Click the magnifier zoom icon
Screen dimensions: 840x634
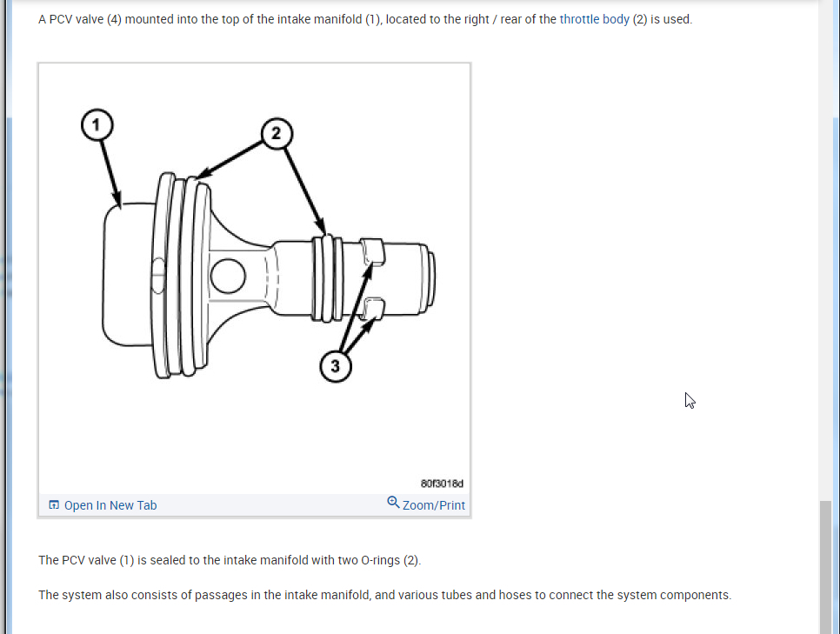pos(393,503)
